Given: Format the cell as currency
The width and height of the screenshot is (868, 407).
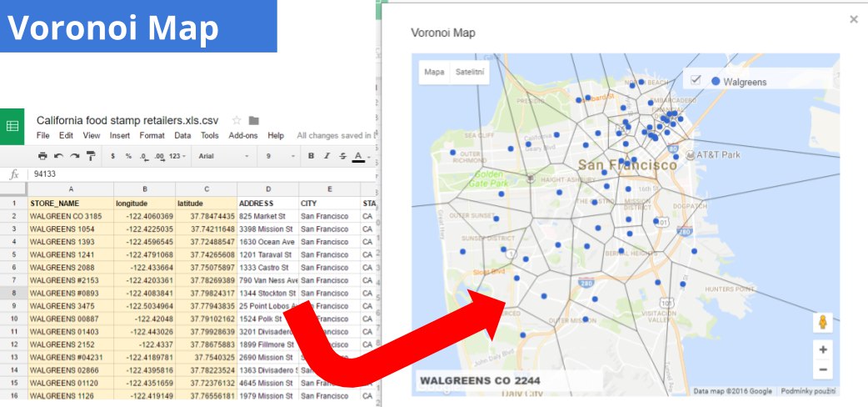Looking at the screenshot, I should [x=113, y=156].
